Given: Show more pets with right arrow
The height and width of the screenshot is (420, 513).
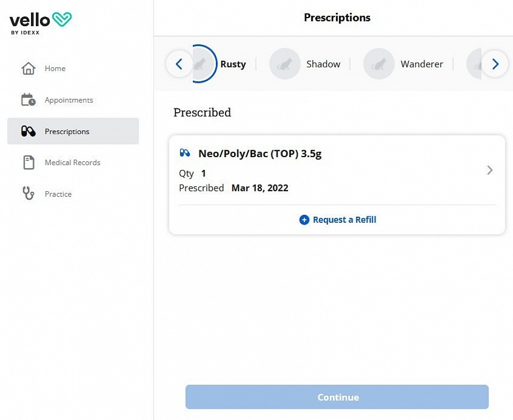Looking at the screenshot, I should click(x=495, y=64).
